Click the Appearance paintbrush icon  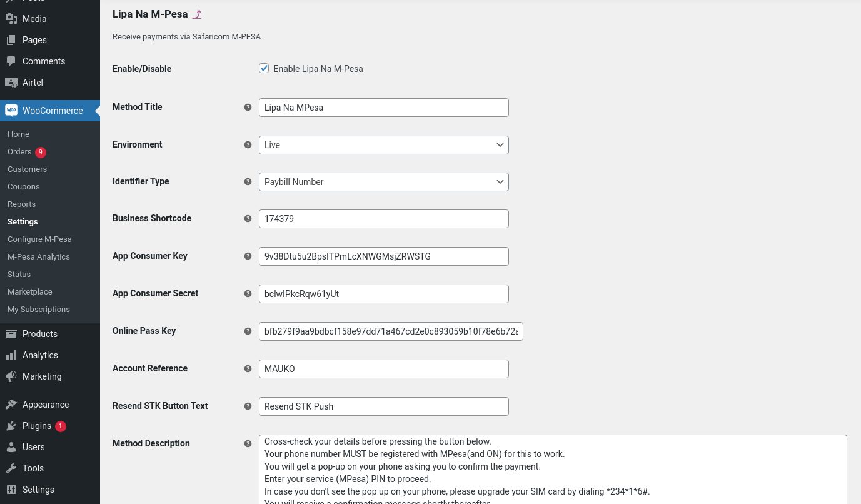[11, 405]
